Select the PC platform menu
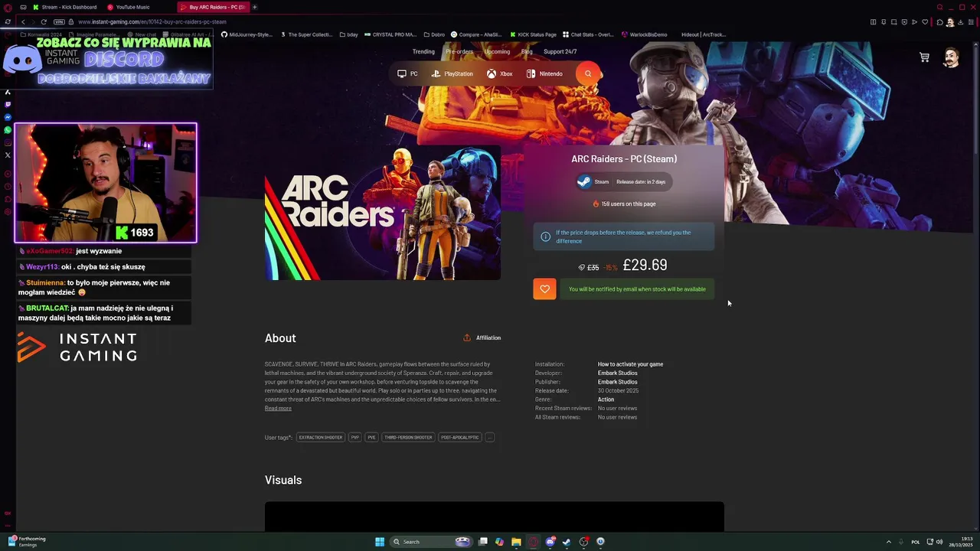The width and height of the screenshot is (980, 551). coord(407,73)
